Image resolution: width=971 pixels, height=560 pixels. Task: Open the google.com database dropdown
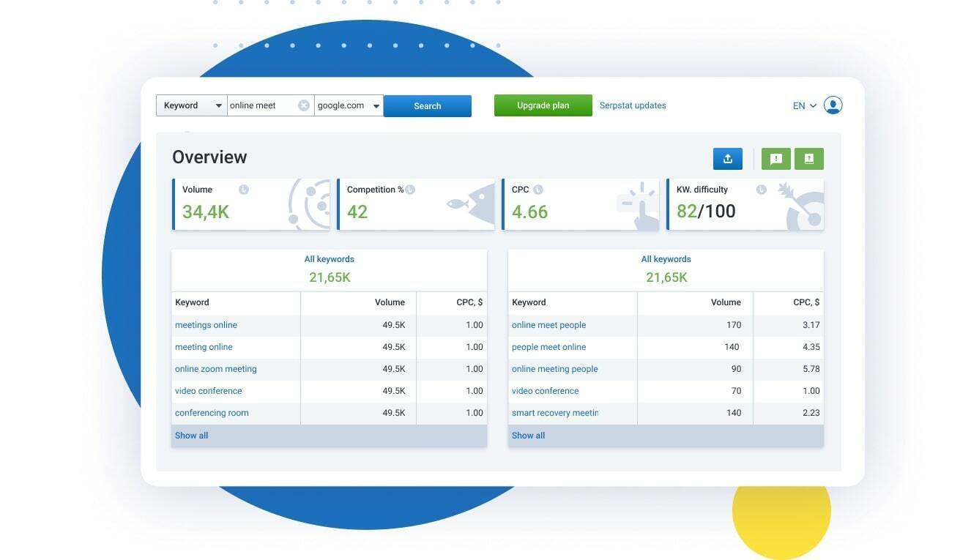point(349,105)
